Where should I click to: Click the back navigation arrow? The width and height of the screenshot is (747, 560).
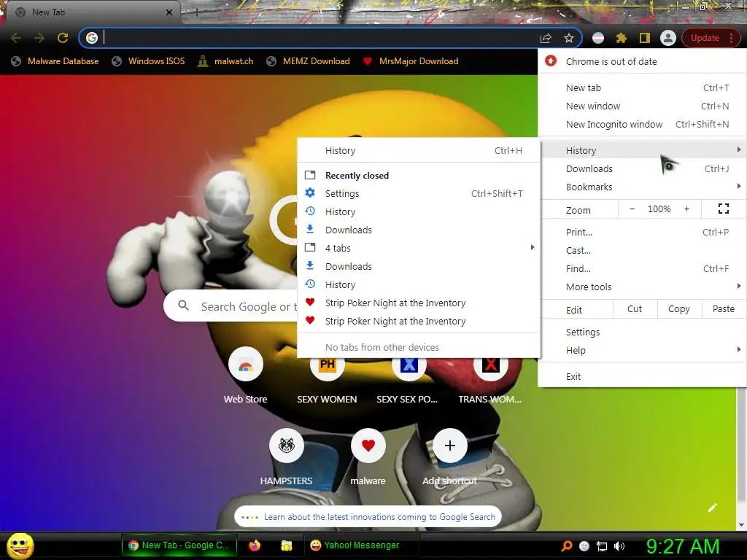(16, 38)
